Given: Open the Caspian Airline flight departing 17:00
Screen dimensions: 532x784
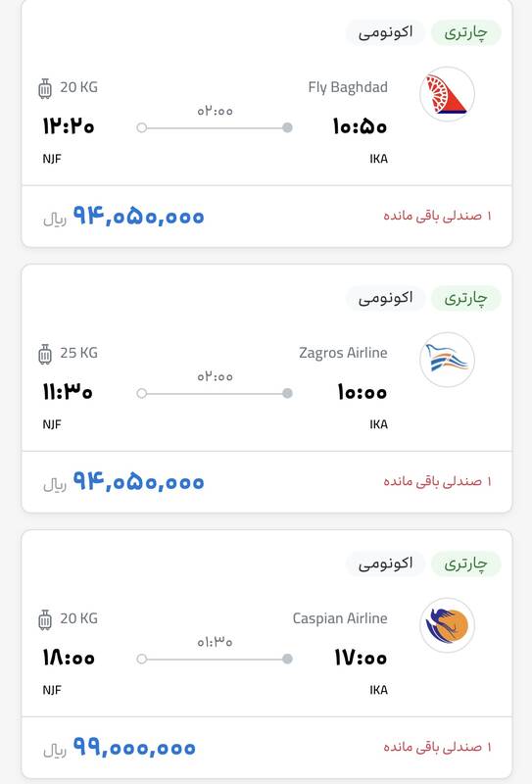Looking at the screenshot, I should coord(266,654).
